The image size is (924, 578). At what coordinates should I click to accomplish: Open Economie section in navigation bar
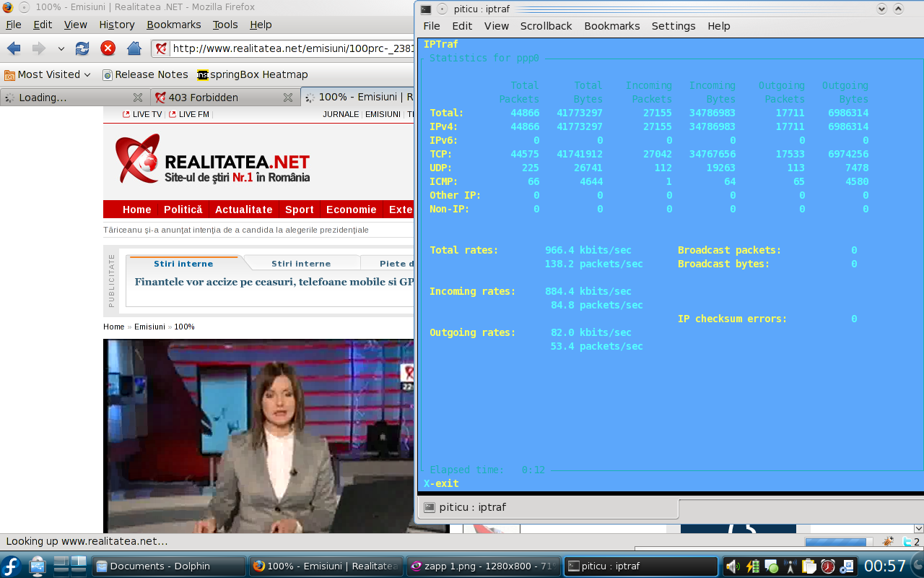352,210
